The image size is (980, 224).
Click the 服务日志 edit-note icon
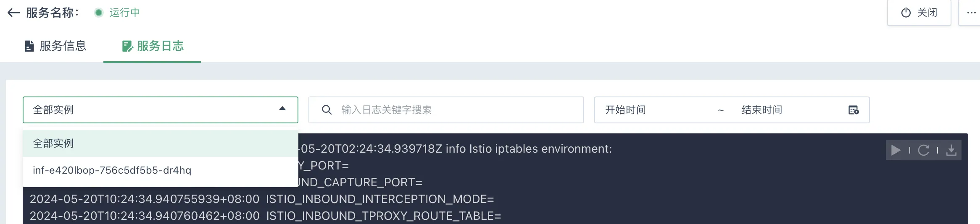pos(127,46)
